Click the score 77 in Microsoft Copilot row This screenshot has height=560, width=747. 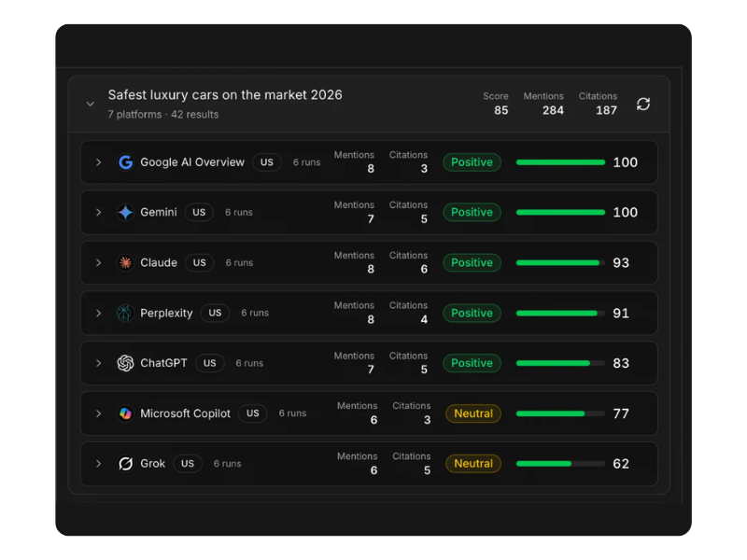(x=621, y=413)
